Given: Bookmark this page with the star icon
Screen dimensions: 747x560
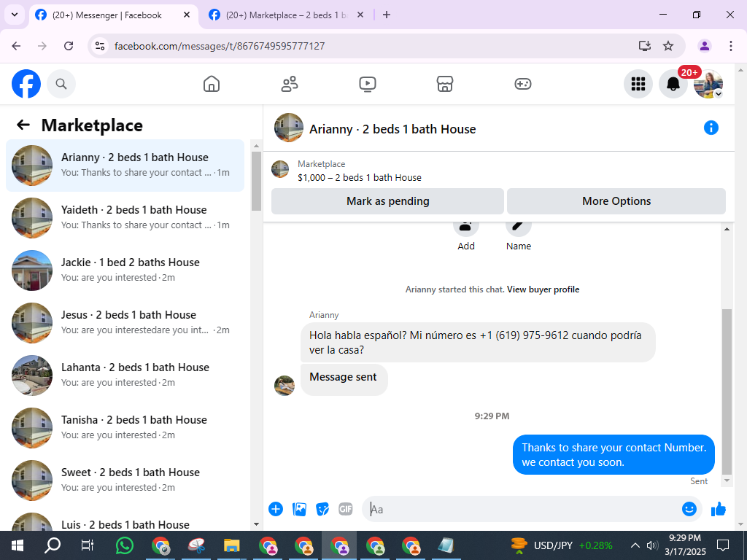Looking at the screenshot, I should 668,46.
